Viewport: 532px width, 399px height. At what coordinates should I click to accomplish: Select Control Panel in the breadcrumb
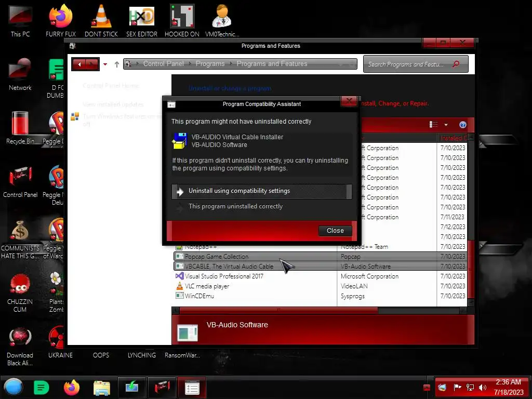click(x=163, y=63)
